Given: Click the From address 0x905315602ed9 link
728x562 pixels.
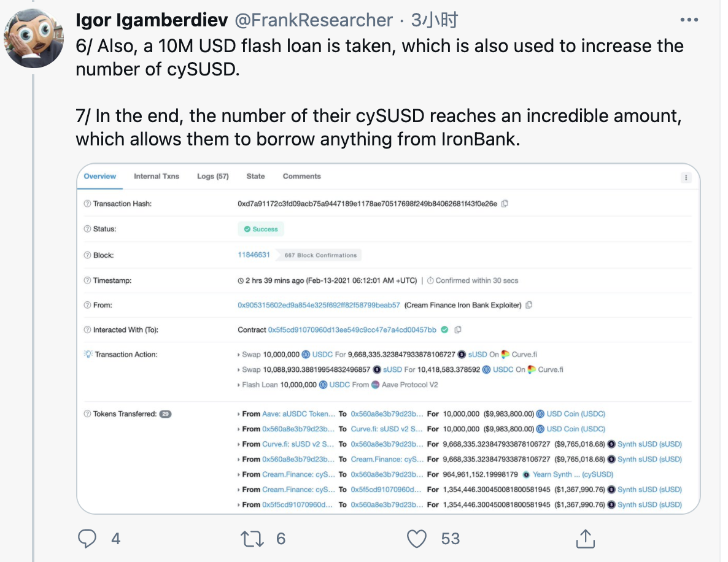Looking at the screenshot, I should coord(319,305).
